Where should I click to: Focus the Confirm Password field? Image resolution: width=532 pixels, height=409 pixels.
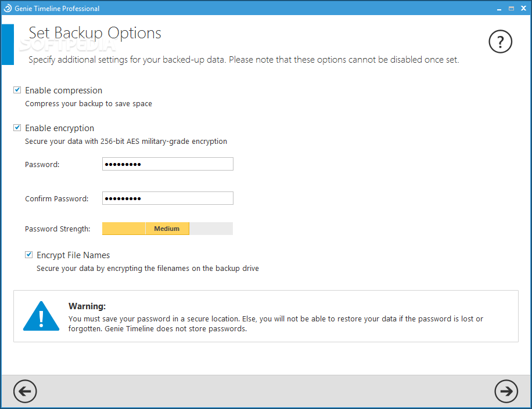168,198
